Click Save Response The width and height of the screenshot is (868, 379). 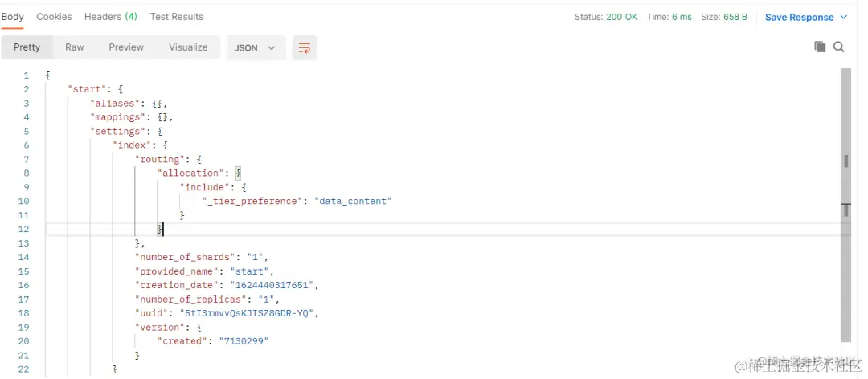(799, 17)
